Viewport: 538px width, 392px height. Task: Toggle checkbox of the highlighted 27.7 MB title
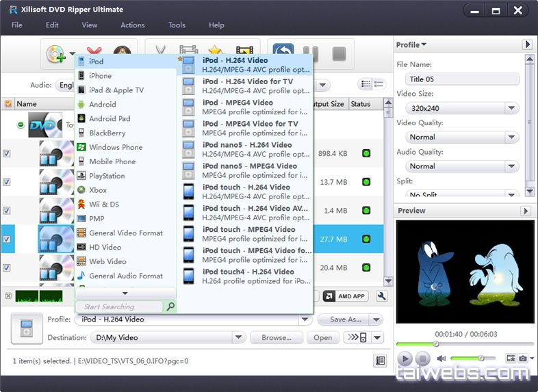coord(7,239)
